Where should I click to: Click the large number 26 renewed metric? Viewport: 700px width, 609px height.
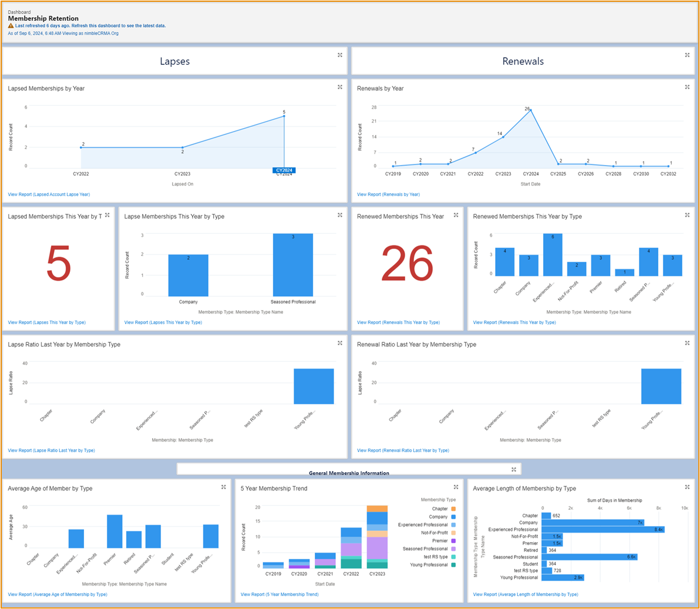(x=407, y=264)
